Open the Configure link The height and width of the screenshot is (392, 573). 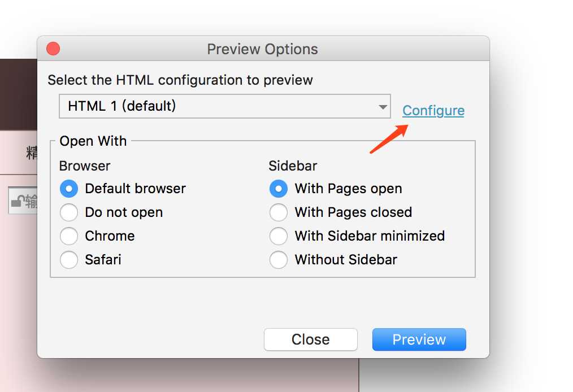(x=433, y=111)
